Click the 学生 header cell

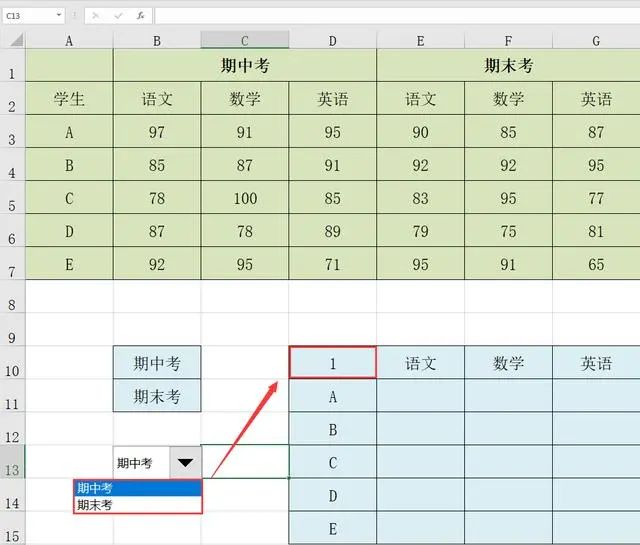pos(69,99)
